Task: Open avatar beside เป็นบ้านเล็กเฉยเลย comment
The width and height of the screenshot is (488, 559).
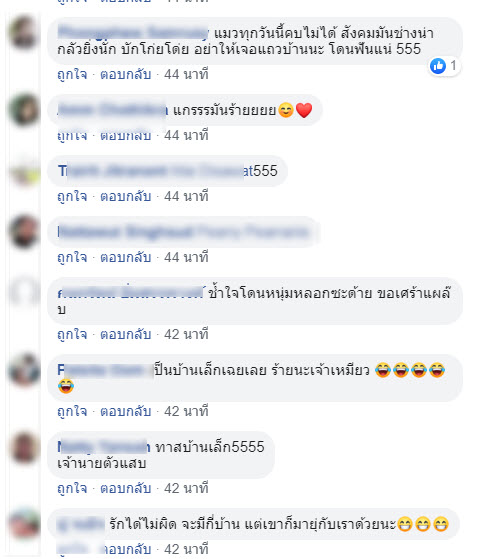Action: pos(24,370)
